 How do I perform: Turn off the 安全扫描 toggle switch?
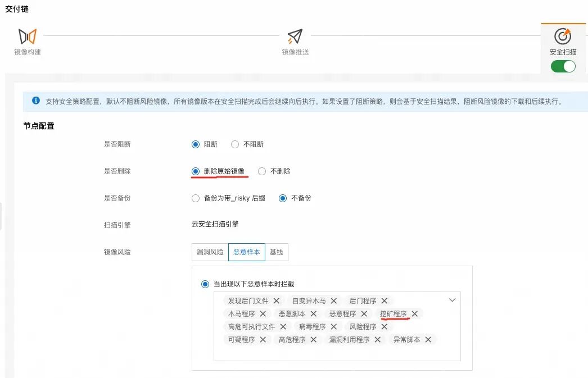563,66
